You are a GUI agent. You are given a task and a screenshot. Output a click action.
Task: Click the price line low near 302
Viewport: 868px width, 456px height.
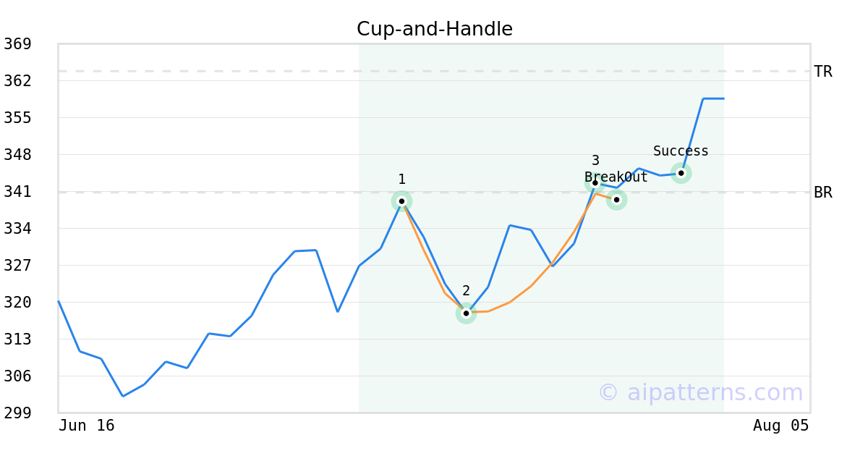123,396
